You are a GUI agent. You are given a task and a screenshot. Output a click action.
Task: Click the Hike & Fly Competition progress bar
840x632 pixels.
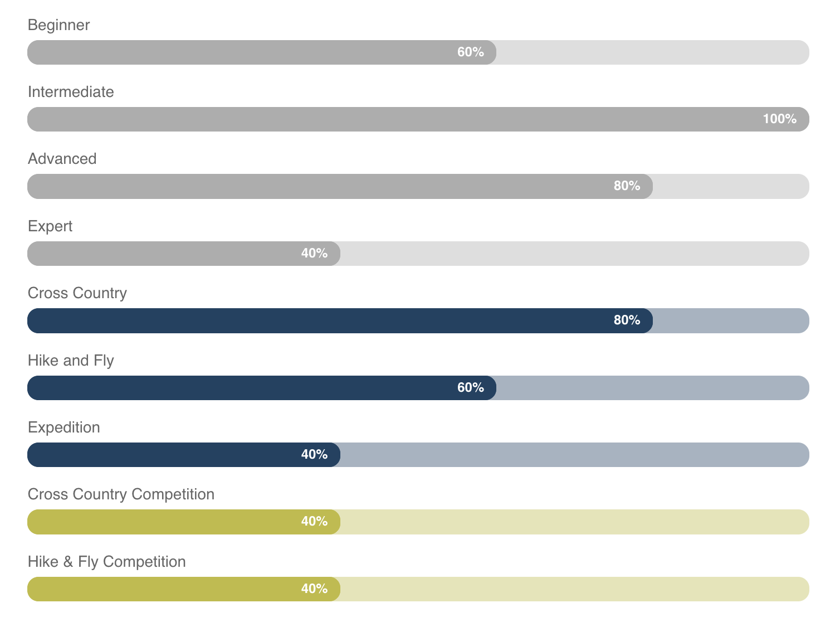(x=418, y=589)
